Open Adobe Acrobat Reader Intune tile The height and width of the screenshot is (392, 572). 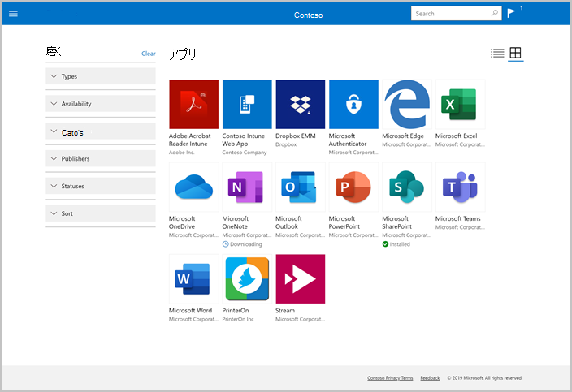193,104
